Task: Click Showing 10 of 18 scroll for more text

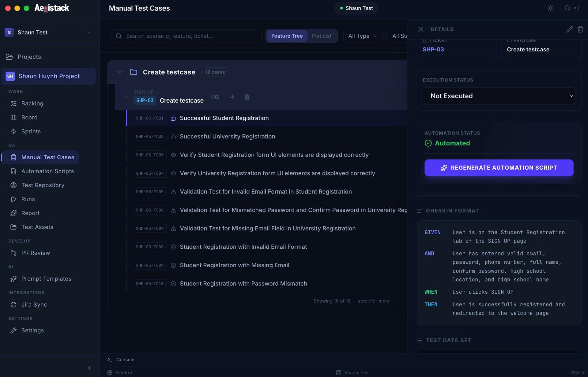Action: [x=352, y=301]
